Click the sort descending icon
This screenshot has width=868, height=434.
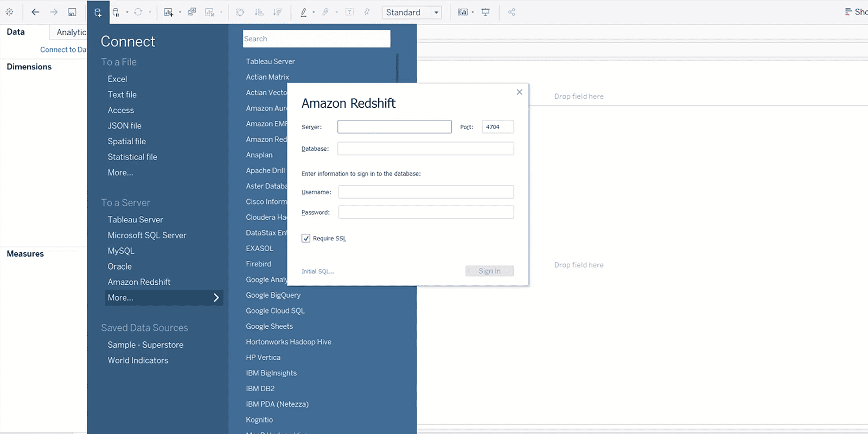[277, 12]
